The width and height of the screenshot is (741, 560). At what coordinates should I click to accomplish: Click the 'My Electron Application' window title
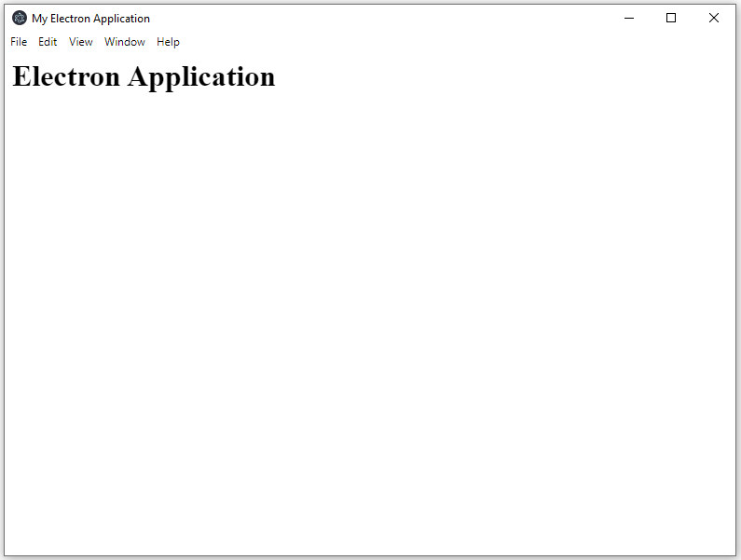[x=90, y=19]
